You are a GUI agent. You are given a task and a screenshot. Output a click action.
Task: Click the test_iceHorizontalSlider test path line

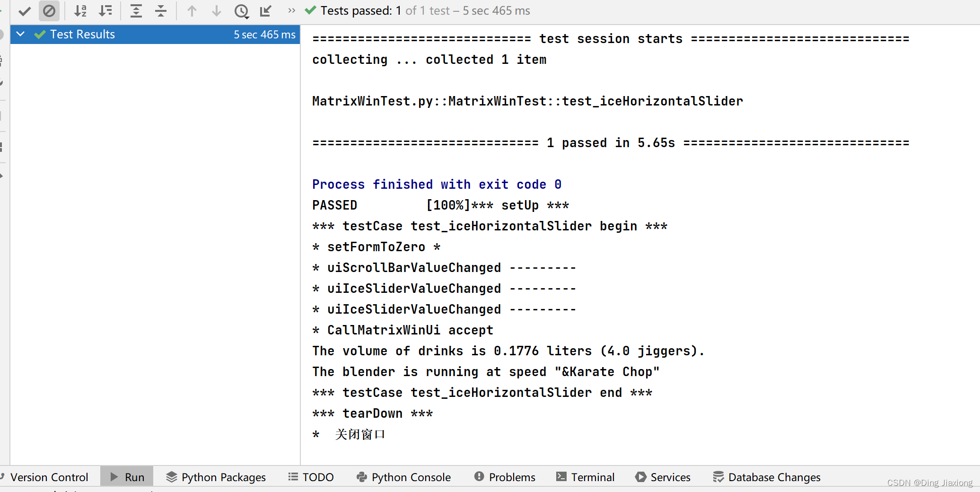click(527, 101)
